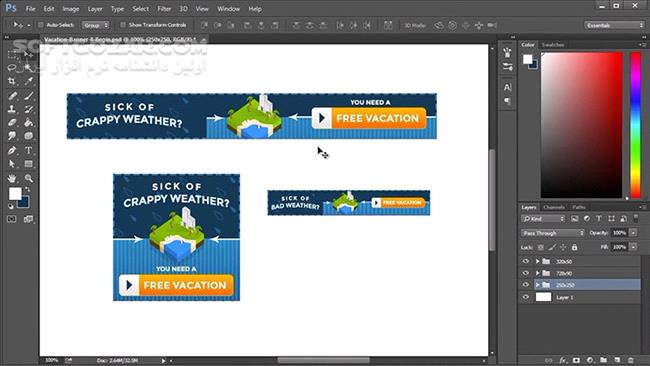The width and height of the screenshot is (650, 366).
Task: Switch to the Channels tab
Action: (x=554, y=207)
